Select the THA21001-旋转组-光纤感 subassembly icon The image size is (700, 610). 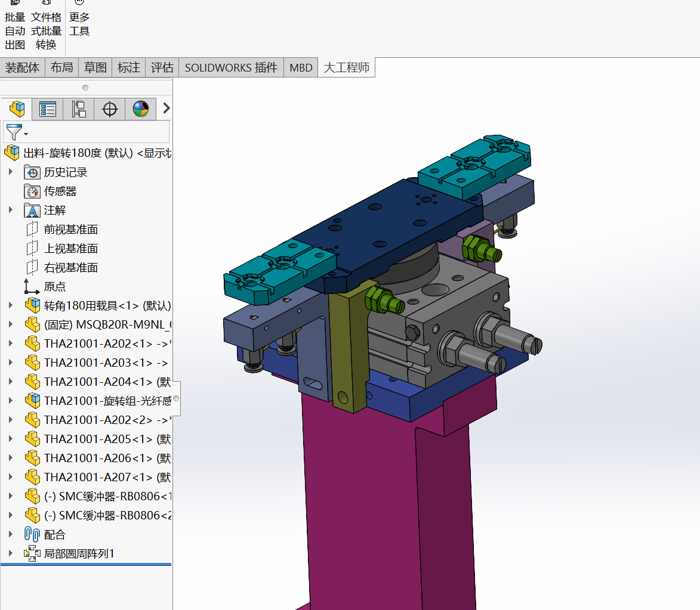pos(32,401)
